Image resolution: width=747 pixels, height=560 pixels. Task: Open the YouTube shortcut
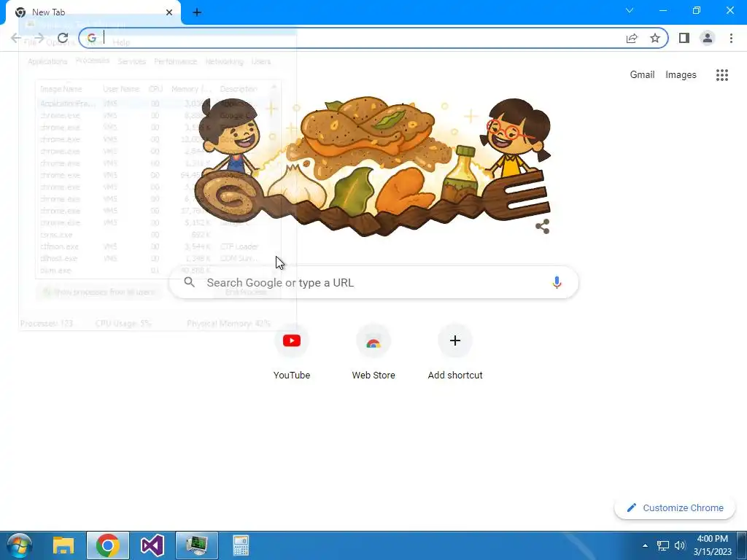292,352
